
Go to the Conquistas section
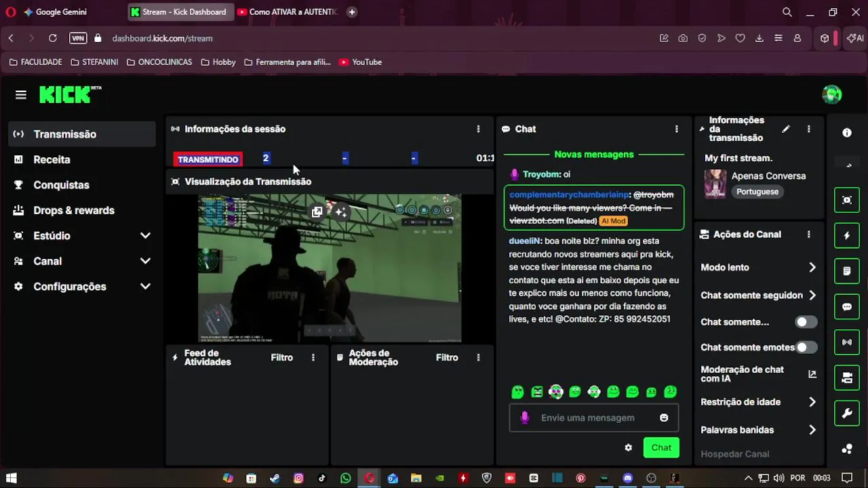click(x=82, y=185)
